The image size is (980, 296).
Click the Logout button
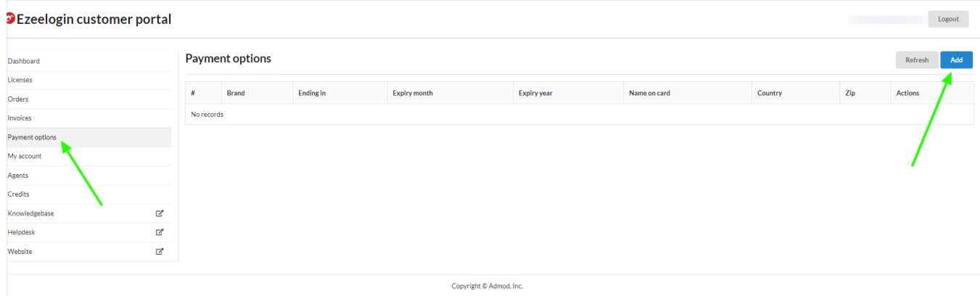click(x=948, y=19)
